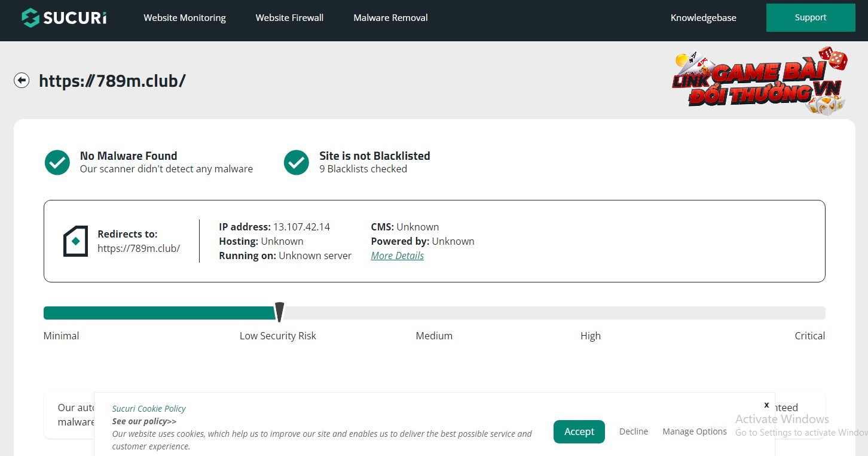Click the Low Security Risk label

point(278,336)
